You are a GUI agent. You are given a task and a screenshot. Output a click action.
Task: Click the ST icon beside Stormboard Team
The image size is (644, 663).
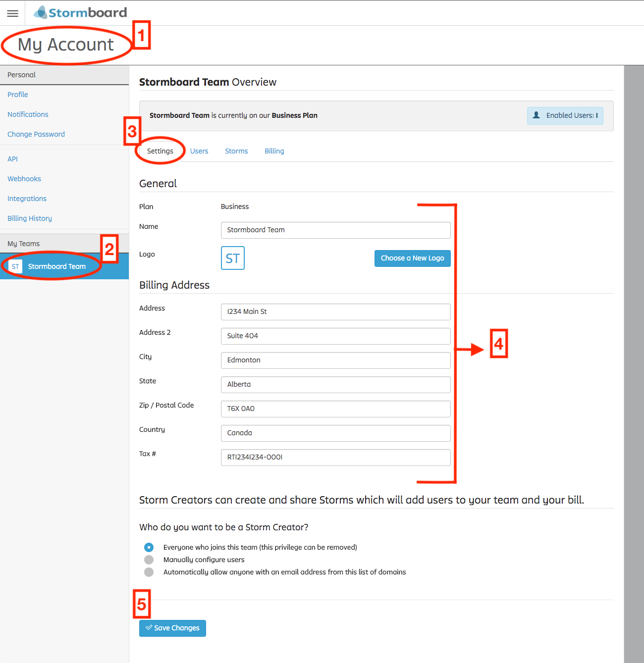click(15, 266)
